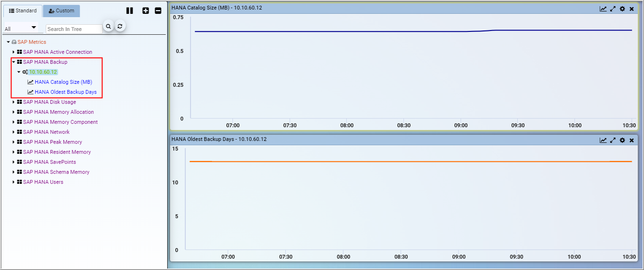
Task: Select SAP HANA Active Connection label
Action: tap(58, 52)
